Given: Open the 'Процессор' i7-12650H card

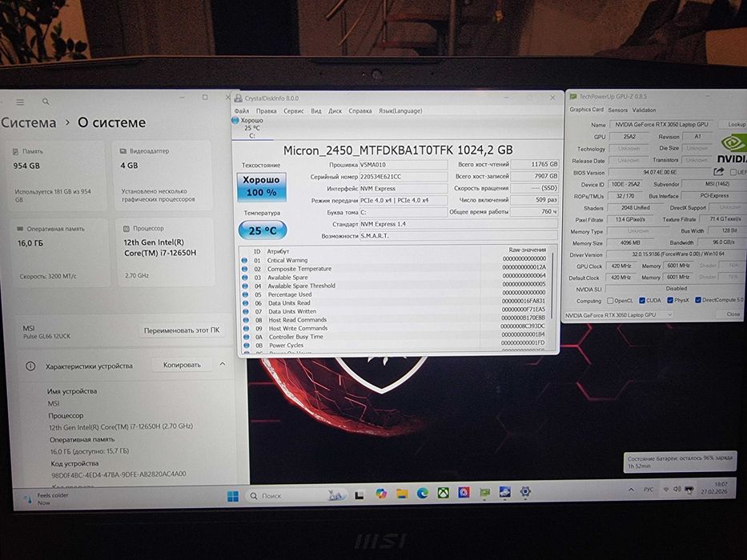Looking at the screenshot, I should coord(165,252).
